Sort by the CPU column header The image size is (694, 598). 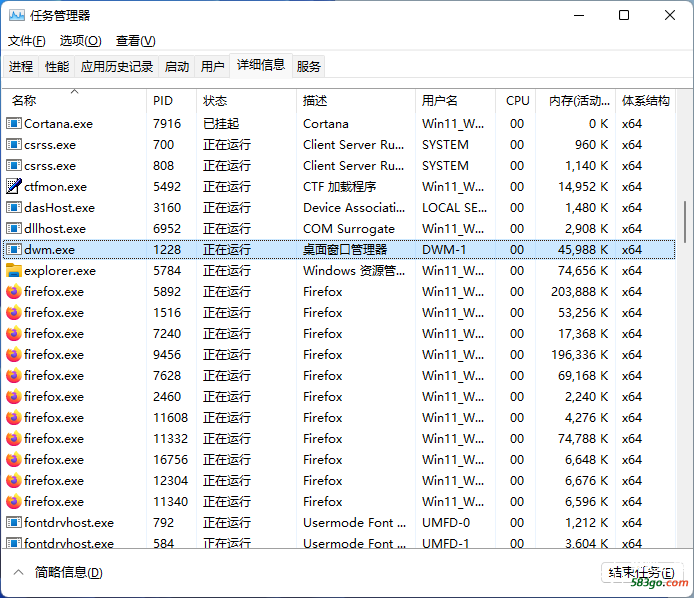coord(516,100)
